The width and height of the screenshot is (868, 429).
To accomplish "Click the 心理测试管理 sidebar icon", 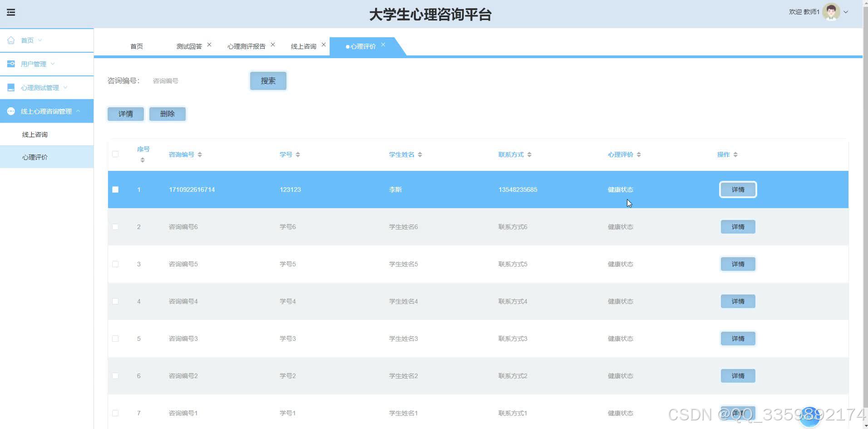I will pyautogui.click(x=11, y=87).
